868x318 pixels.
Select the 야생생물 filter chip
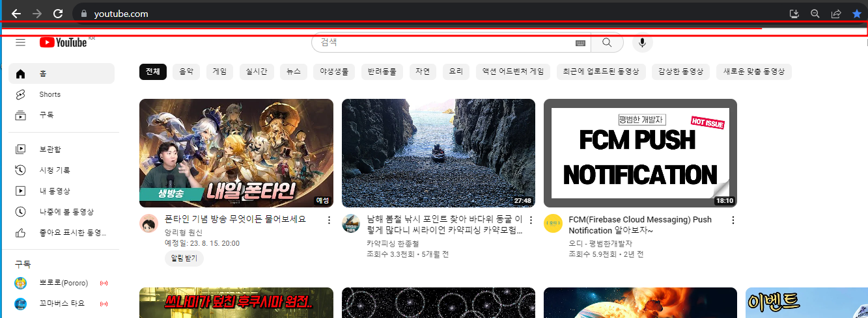point(334,72)
